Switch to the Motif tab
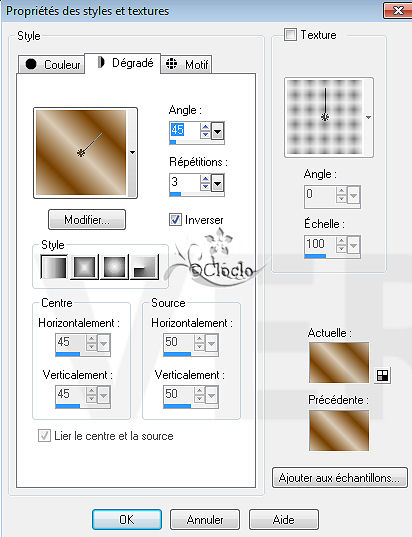 187,64
